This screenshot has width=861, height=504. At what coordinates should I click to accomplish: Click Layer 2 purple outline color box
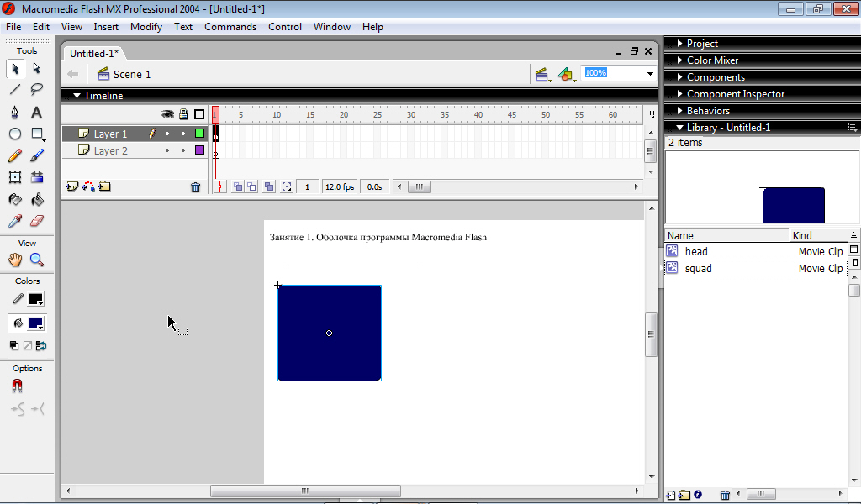click(200, 150)
